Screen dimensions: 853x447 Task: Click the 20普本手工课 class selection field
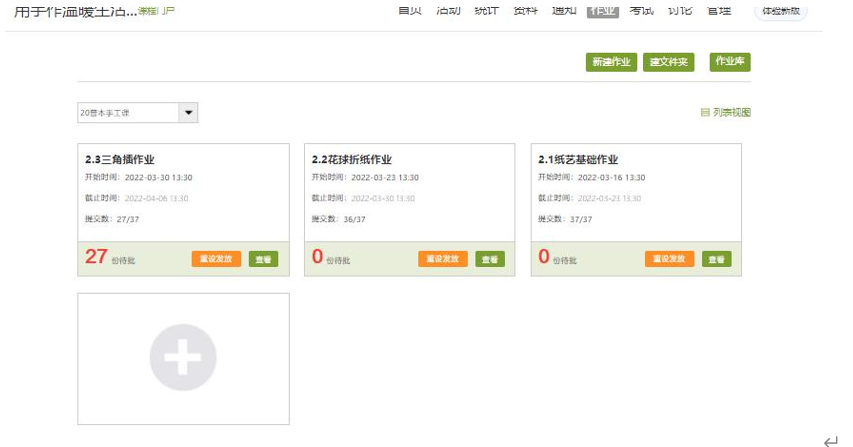click(128, 113)
